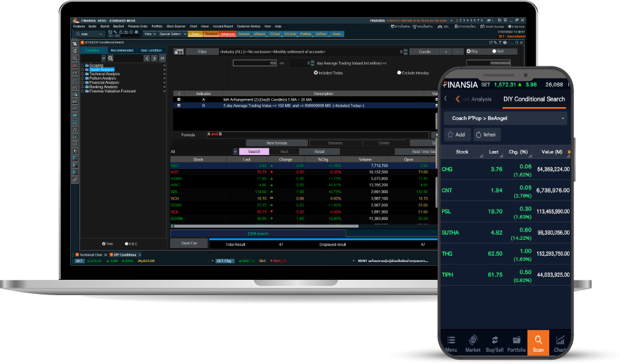Image resolution: width=620 pixels, height=364 pixels.
Task: Toggle checkbox for indicator B row
Action: [x=179, y=106]
